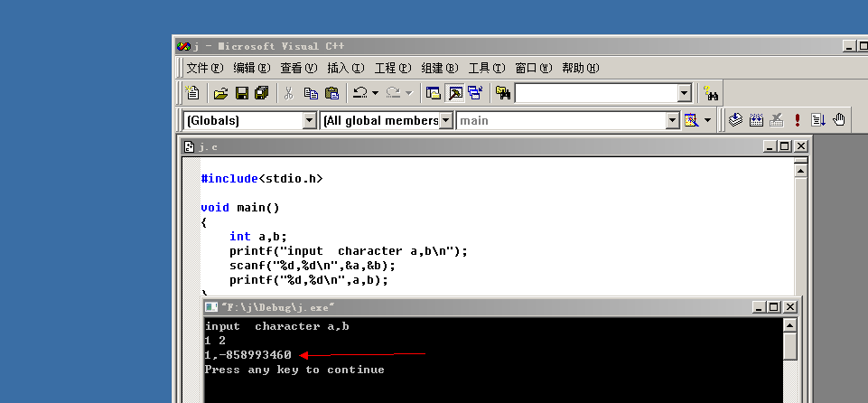Click the Search binoculars help icon

pyautogui.click(x=711, y=93)
